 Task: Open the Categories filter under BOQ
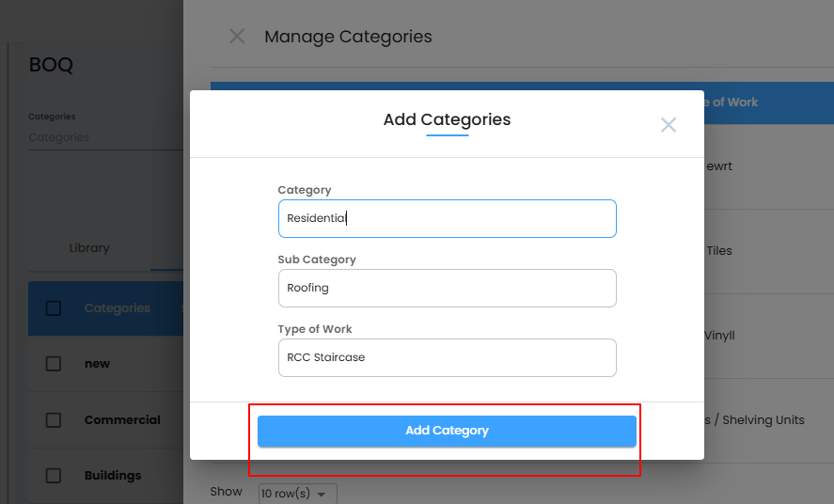point(103,137)
